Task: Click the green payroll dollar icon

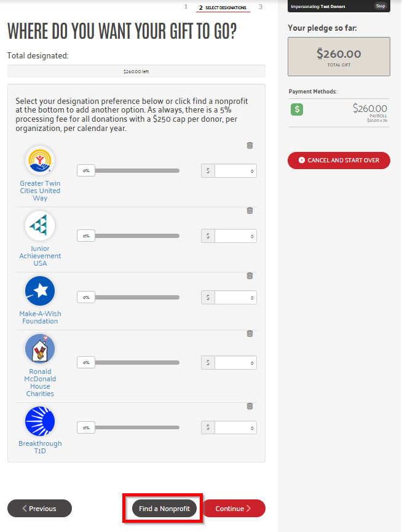Action: coord(297,109)
